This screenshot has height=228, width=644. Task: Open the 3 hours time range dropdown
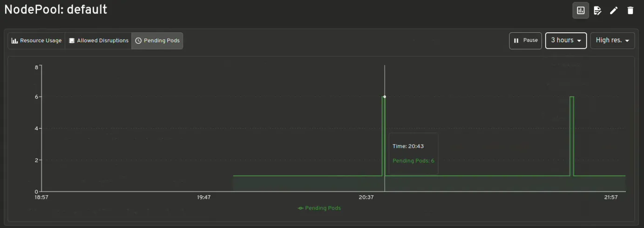(x=566, y=41)
